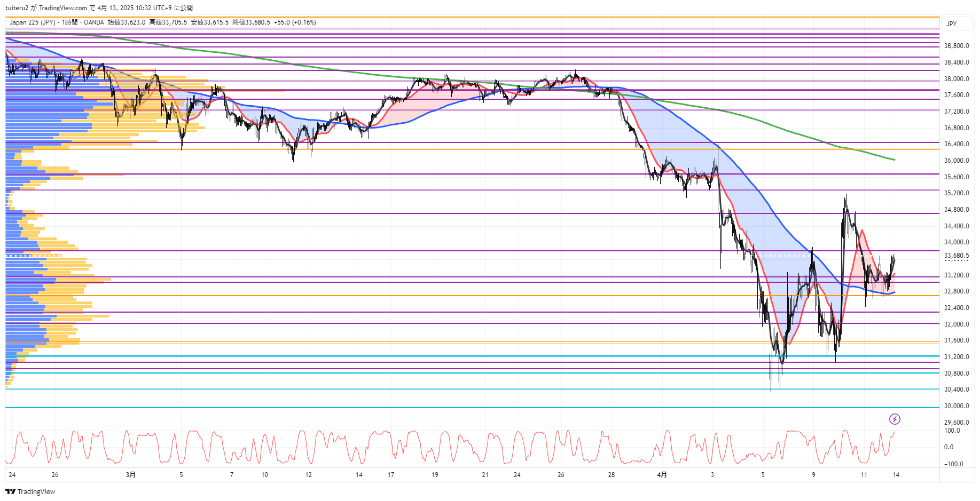Click the JPY currency label on price axis

pos(952,24)
